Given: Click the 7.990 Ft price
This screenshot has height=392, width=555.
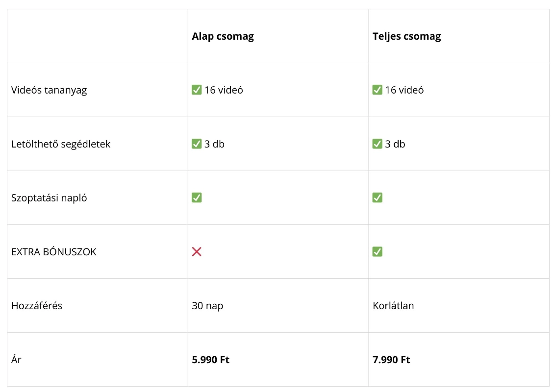Looking at the screenshot, I should click(x=391, y=360).
